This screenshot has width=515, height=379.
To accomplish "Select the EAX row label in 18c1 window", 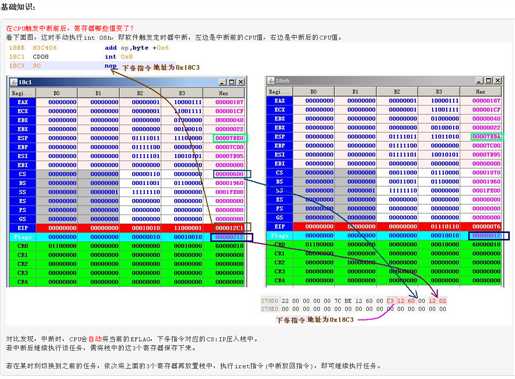I will 23,102.
